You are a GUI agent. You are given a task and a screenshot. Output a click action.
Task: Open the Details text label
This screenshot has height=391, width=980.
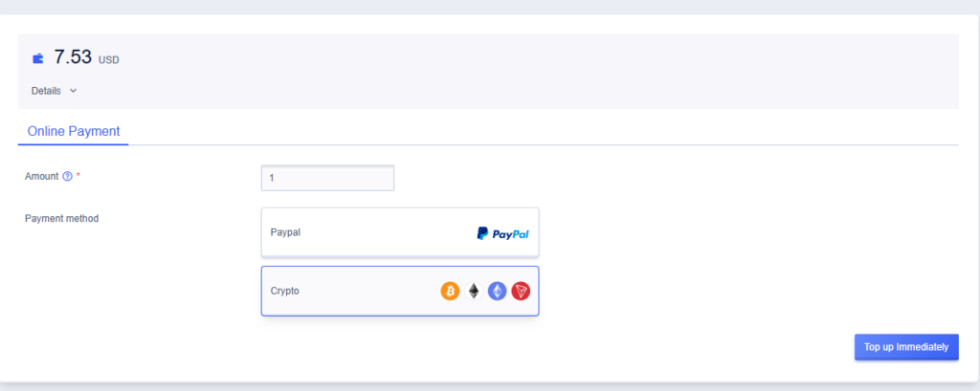pyautogui.click(x=46, y=91)
